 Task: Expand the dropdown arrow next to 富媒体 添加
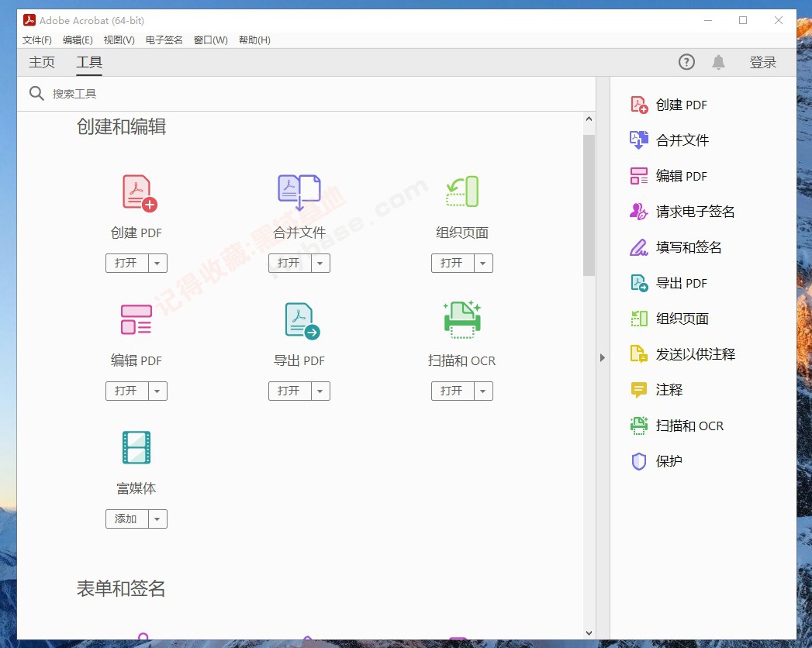[x=157, y=519]
